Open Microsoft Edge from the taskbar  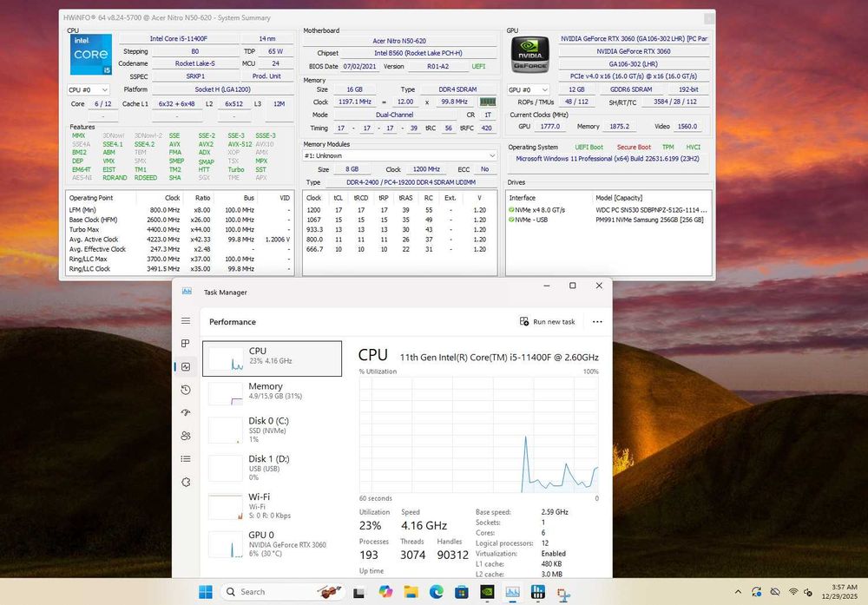[437, 592]
